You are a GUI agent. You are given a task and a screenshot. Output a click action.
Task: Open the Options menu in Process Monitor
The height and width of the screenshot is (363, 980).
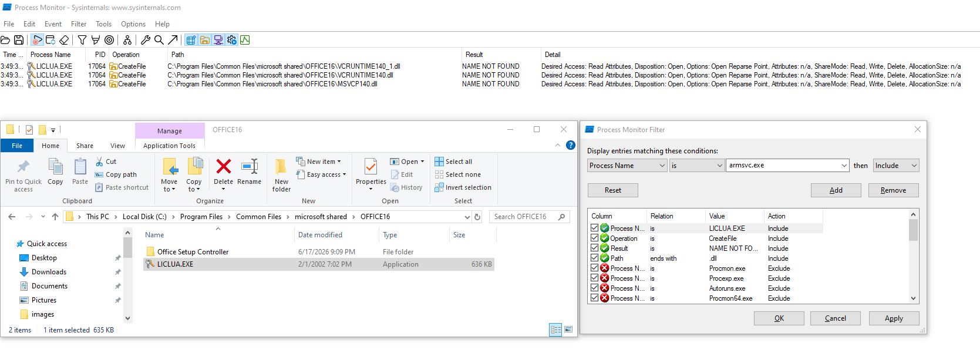pyautogui.click(x=133, y=24)
